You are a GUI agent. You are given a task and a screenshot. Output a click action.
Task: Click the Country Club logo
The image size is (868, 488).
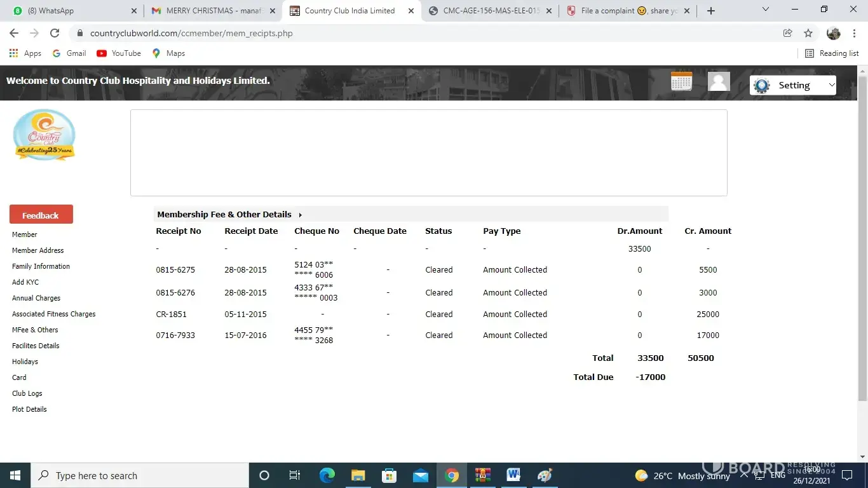44,135
